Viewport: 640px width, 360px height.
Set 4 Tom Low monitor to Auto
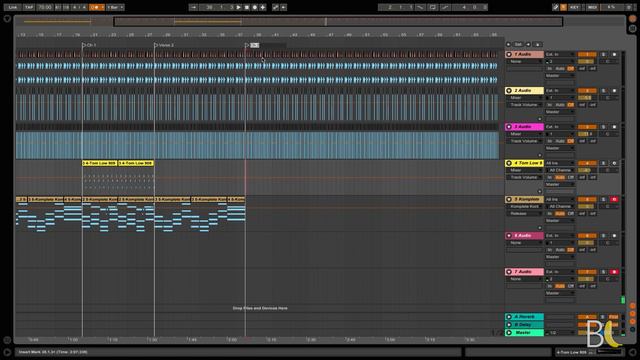(560, 178)
